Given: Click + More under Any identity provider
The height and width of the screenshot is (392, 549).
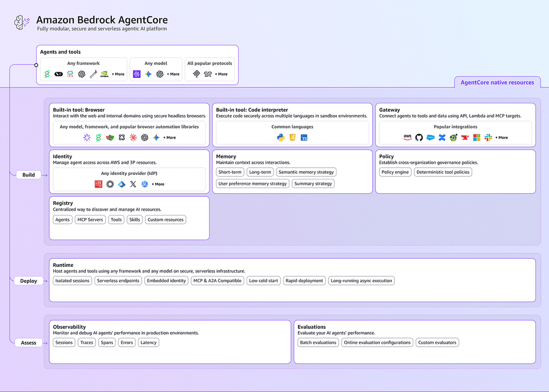Looking at the screenshot, I should click(158, 184).
